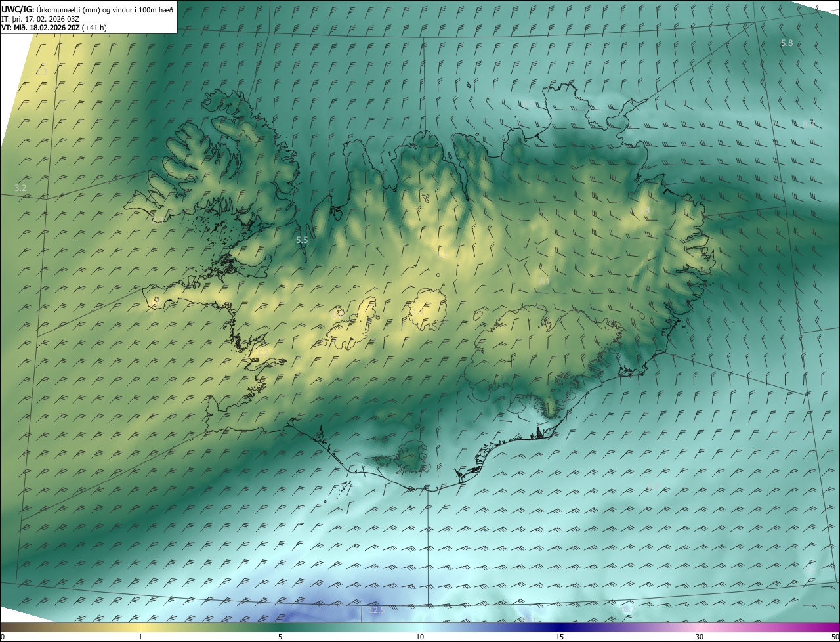Click the '0' tick on the color scale
840x642 pixels.
(x=3, y=637)
